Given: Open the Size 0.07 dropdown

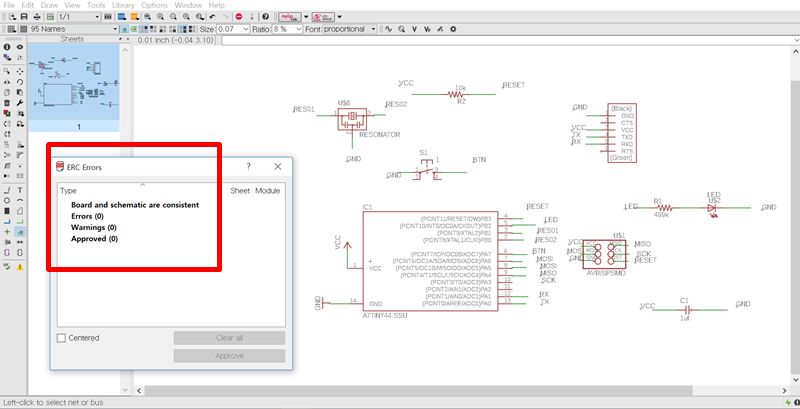Looking at the screenshot, I should point(234,29).
